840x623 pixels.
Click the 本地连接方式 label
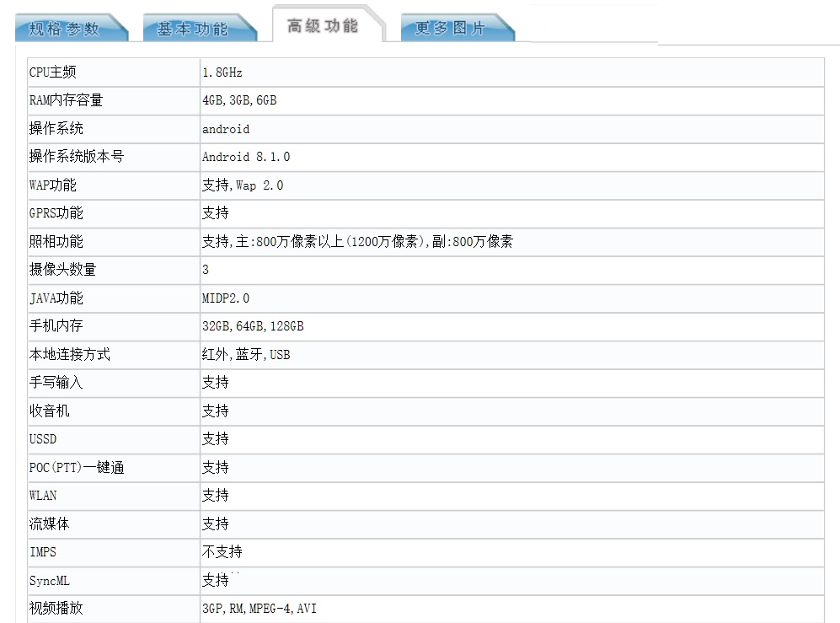(70, 354)
